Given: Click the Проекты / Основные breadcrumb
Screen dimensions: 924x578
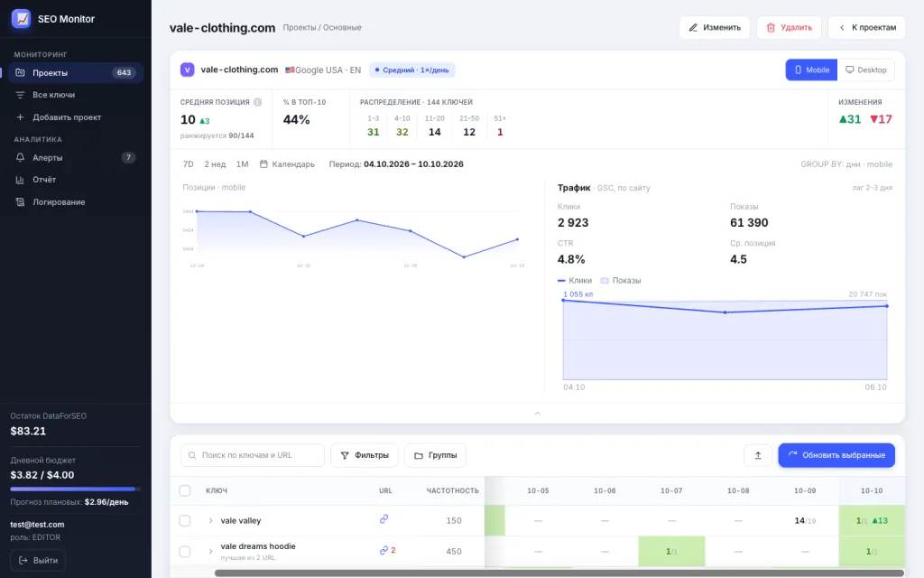Looking at the screenshot, I should point(322,28).
